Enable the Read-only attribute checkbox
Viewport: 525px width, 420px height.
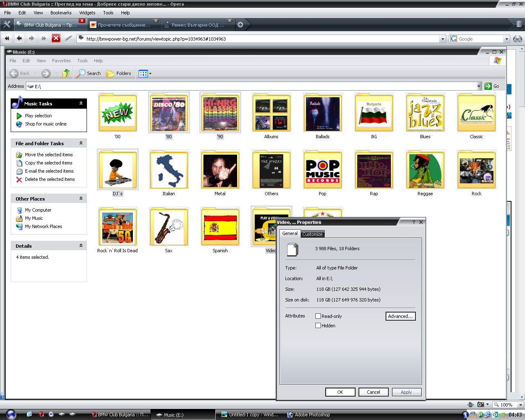coord(318,316)
